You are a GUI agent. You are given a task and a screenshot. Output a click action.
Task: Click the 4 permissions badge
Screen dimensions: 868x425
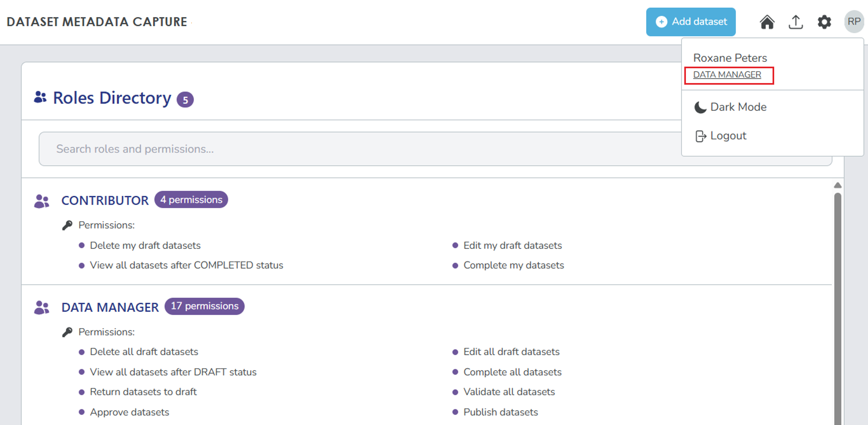coord(191,200)
